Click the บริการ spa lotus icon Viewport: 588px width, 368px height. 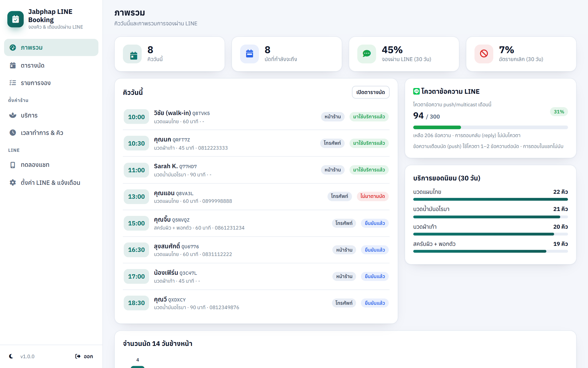pos(13,115)
